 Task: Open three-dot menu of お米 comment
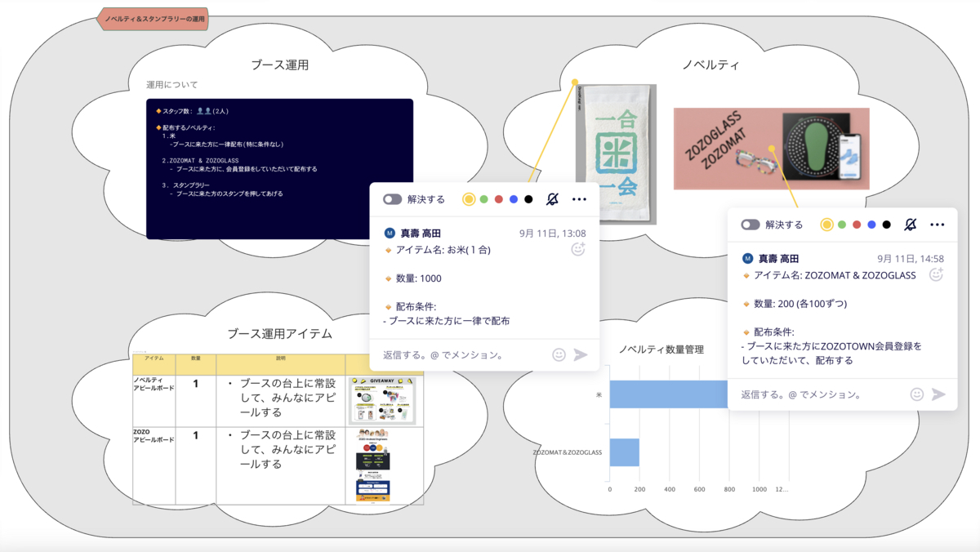point(579,199)
